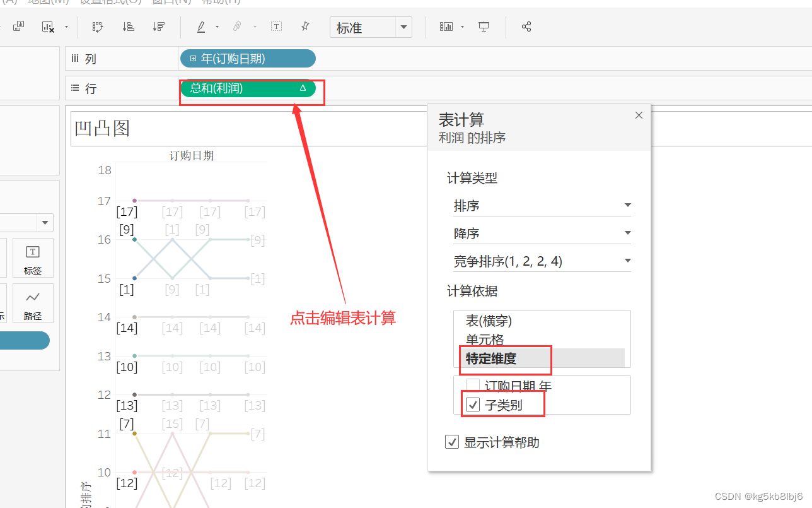Click the first point on the [10] line
The image size is (812, 508).
[134, 356]
